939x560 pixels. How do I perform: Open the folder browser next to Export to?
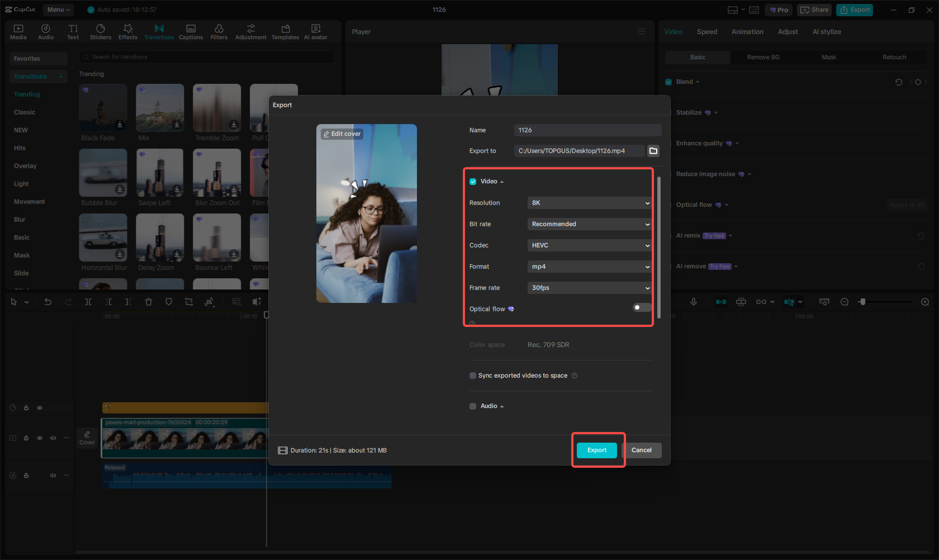coord(653,150)
